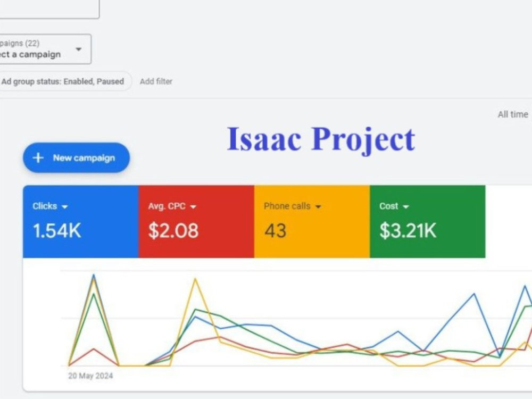Click the 20 May 2024 chart date label
Screen dimensions: 532x399
pyautogui.click(x=90, y=376)
